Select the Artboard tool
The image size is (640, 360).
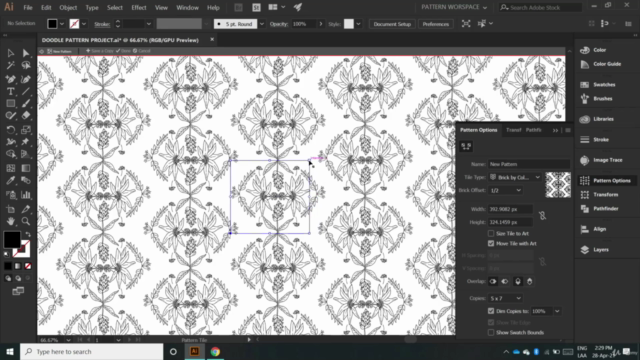11,209
